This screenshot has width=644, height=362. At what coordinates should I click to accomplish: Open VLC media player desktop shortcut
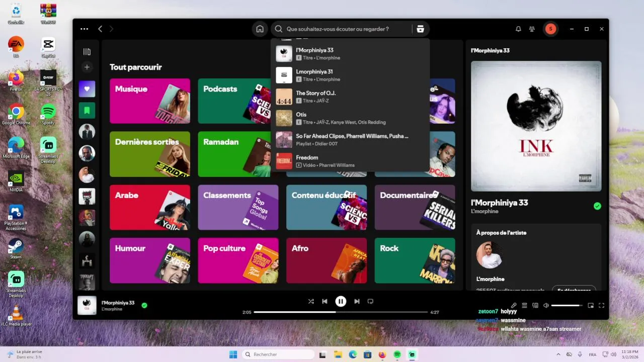pos(16,316)
